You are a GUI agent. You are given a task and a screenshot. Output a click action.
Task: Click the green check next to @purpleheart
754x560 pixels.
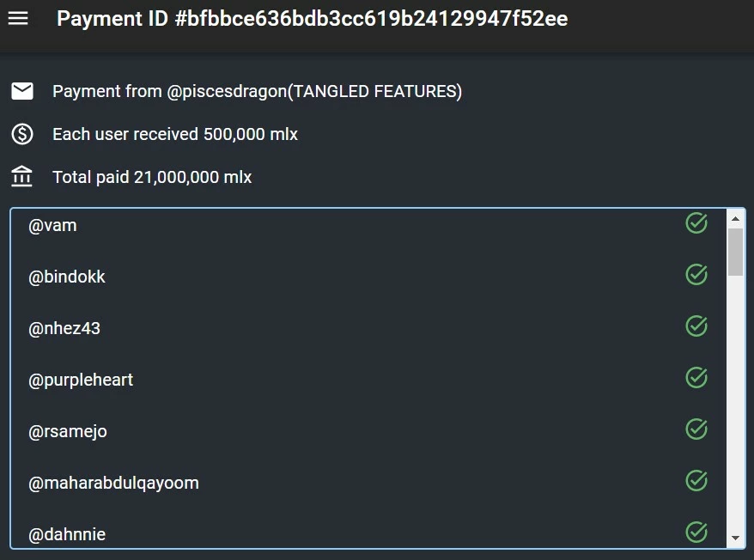click(x=696, y=378)
